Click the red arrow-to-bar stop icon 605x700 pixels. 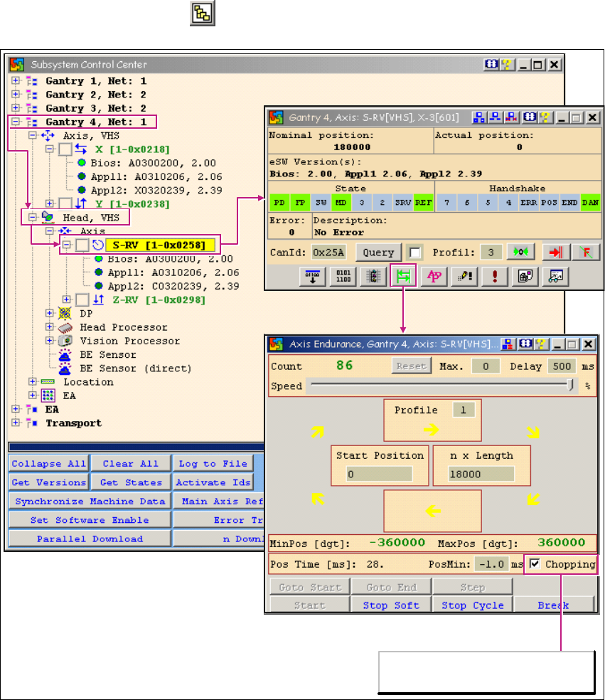[552, 253]
